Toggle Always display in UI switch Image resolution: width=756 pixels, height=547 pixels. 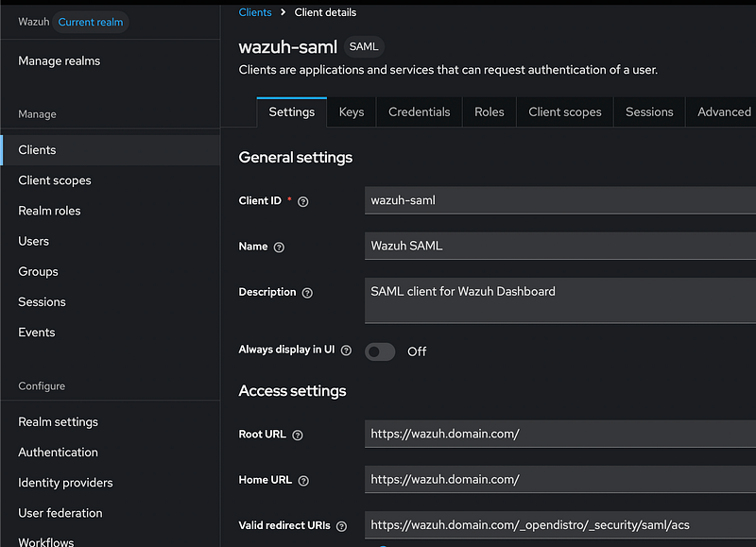(x=380, y=351)
